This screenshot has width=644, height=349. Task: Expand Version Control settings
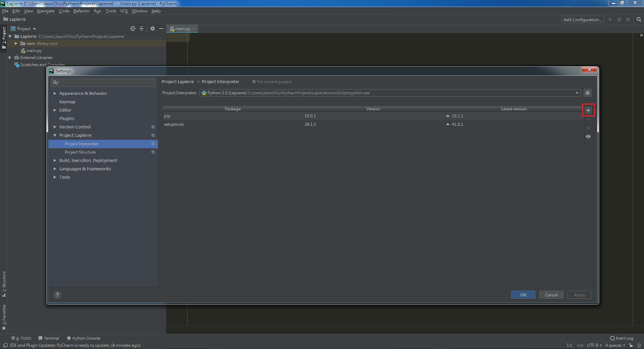click(55, 127)
